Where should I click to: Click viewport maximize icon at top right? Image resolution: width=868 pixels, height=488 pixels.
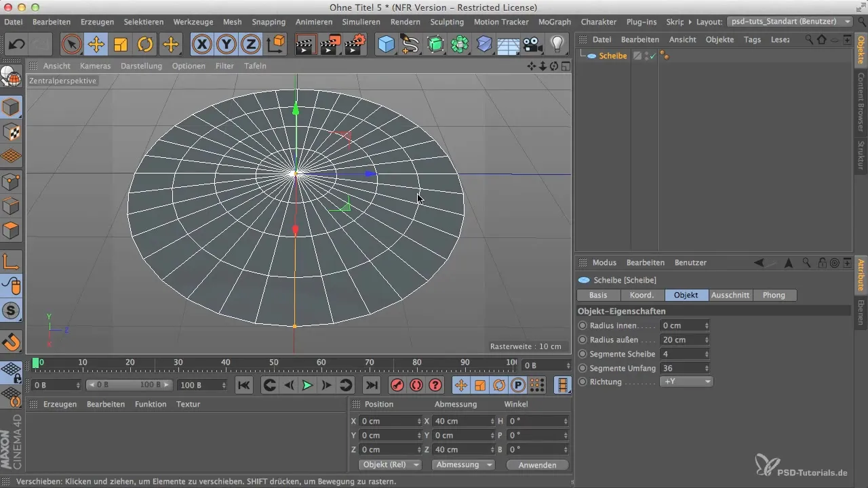point(566,66)
